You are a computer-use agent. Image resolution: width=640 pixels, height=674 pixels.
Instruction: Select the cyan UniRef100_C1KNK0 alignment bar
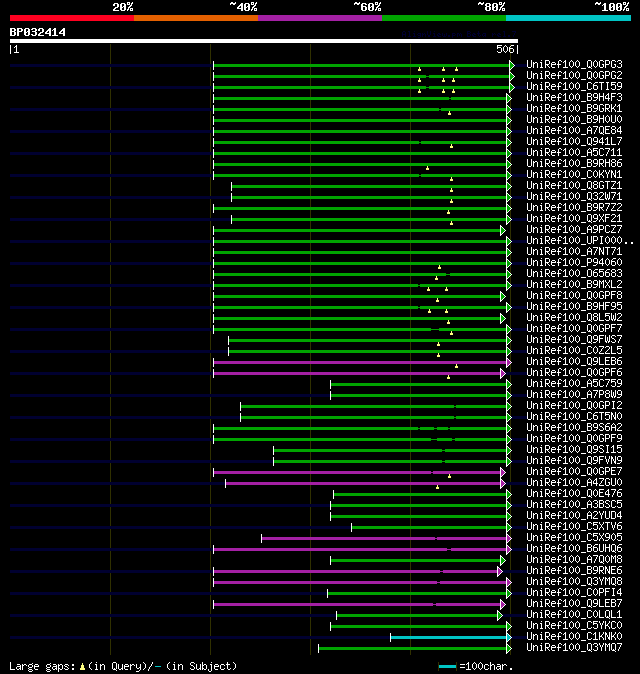pos(449,637)
